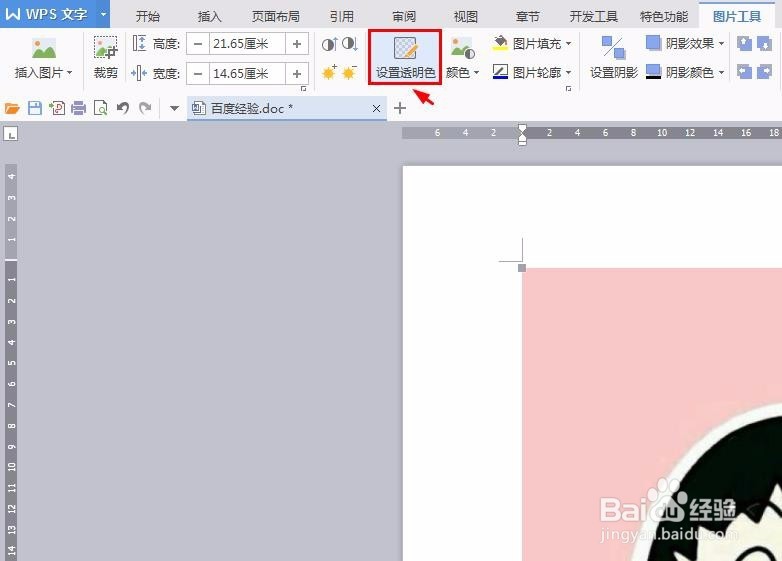This screenshot has height=561, width=782.
Task: Nudge shadow right
Action: coord(764,72)
